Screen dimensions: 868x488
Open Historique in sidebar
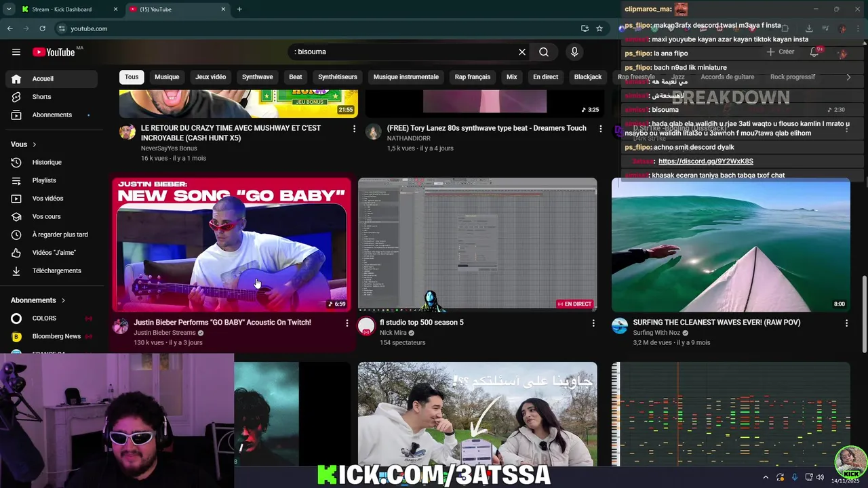click(x=52, y=163)
